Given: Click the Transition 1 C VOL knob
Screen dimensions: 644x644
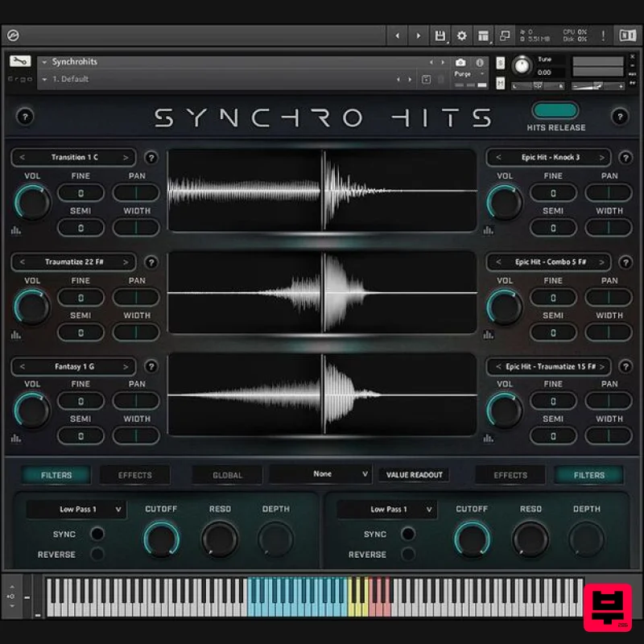Looking at the screenshot, I should click(x=32, y=202).
